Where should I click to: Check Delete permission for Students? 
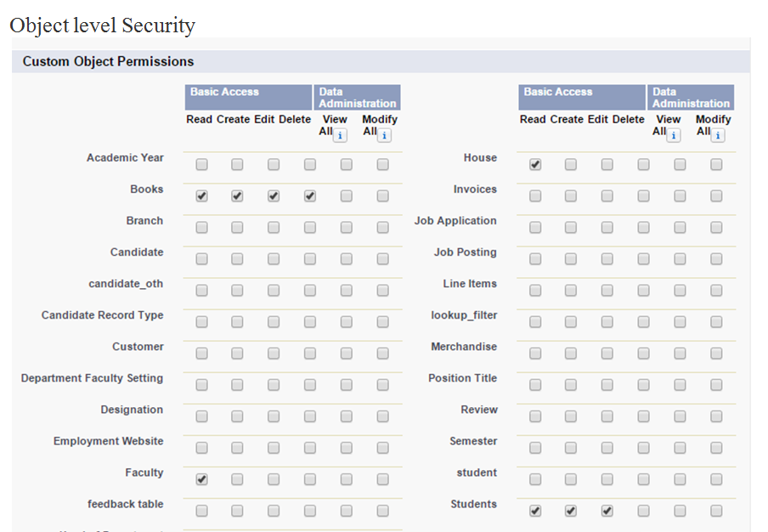click(643, 511)
